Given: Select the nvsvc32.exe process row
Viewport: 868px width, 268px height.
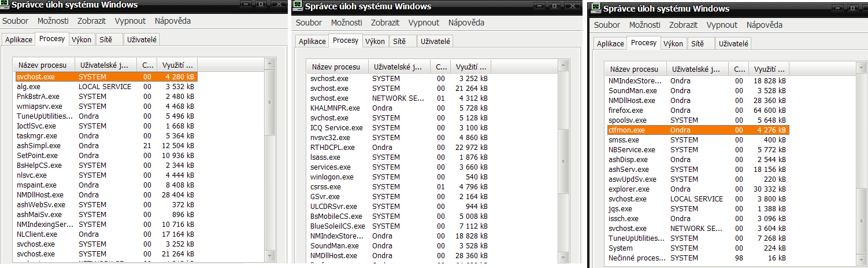Looking at the screenshot, I should click(400, 137).
